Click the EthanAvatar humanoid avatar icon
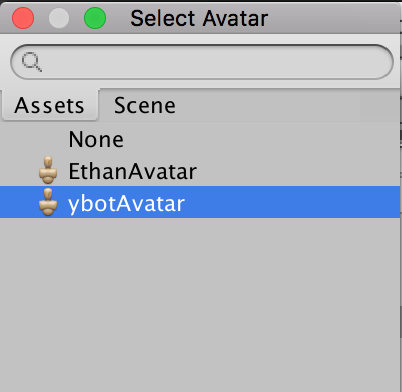Viewport: 402px width, 392px height. [x=48, y=170]
